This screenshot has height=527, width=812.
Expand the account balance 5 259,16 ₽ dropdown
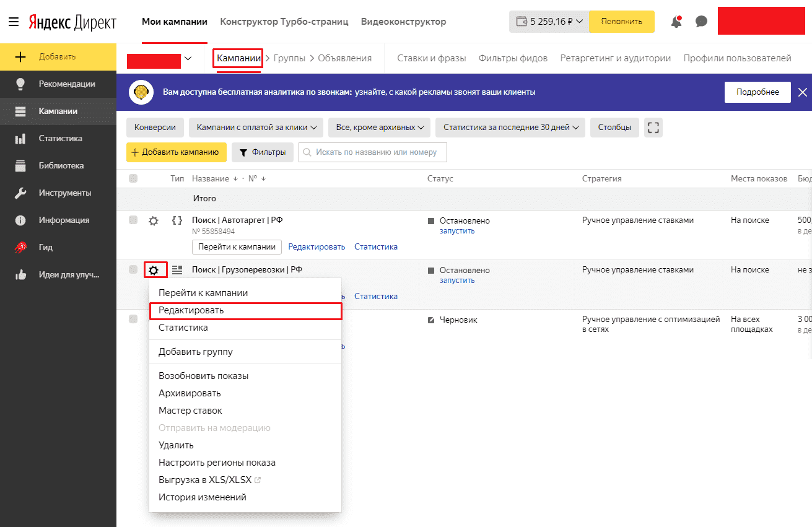(x=549, y=22)
